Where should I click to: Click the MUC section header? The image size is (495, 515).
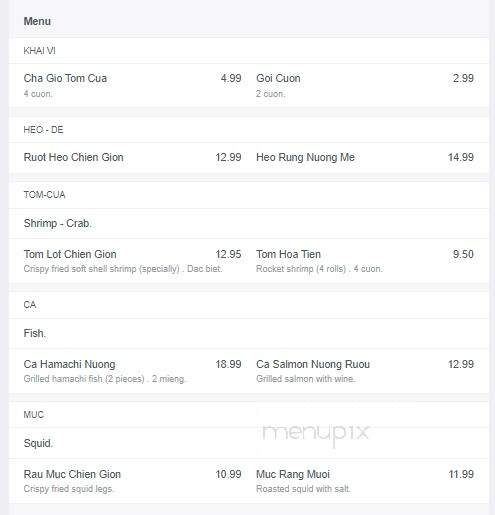(x=34, y=415)
